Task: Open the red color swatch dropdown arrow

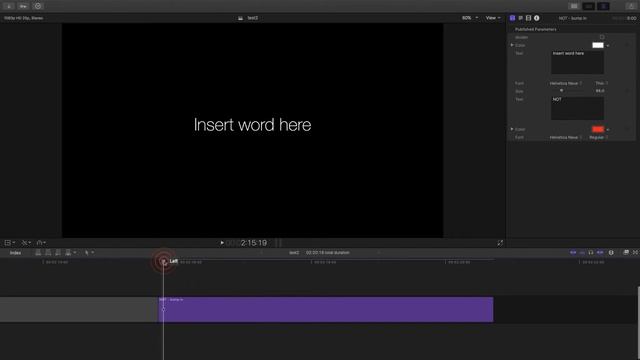Action: (x=608, y=130)
